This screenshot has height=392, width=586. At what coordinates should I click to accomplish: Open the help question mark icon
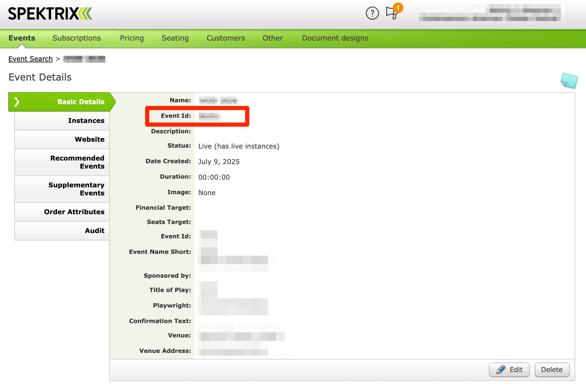[372, 13]
